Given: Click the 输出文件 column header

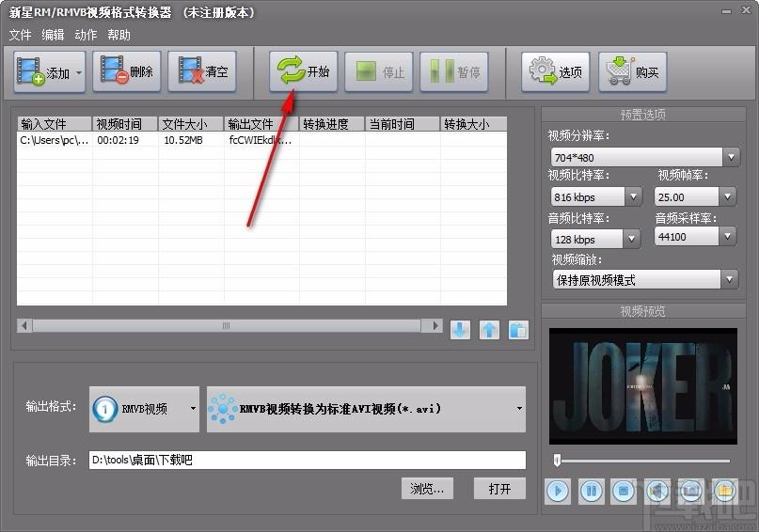Looking at the screenshot, I should (261, 124).
